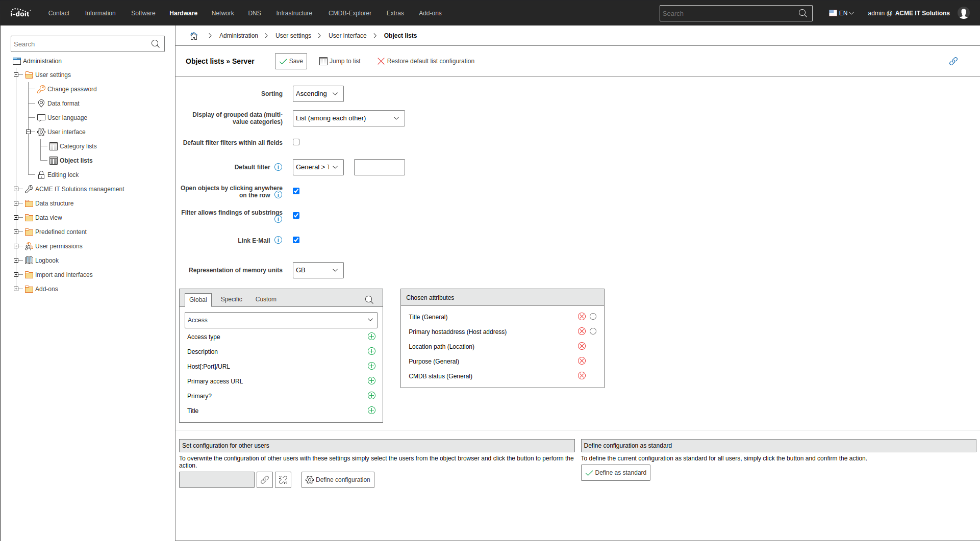
Task: Select radio button for Title (General)
Action: (593, 317)
